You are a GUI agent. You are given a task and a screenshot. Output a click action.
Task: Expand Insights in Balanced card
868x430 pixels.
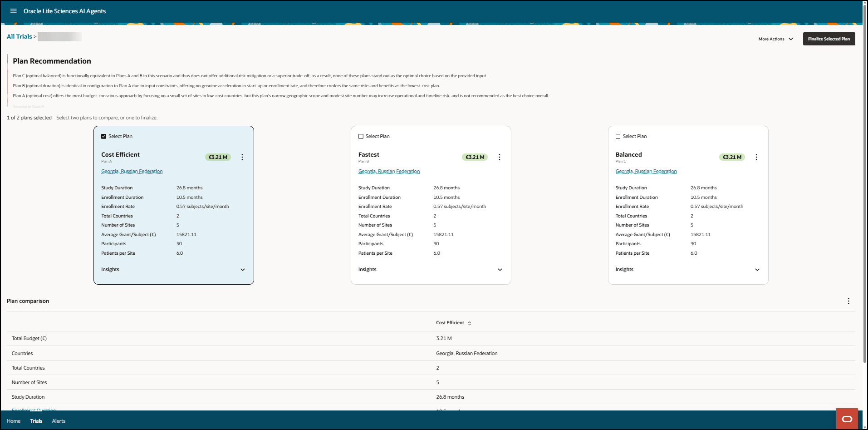(757, 270)
